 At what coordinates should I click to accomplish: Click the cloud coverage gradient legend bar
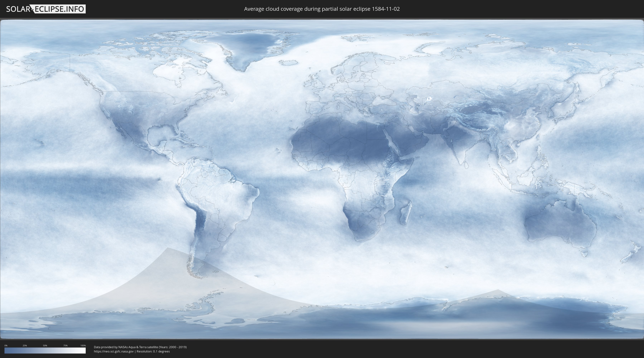45,350
